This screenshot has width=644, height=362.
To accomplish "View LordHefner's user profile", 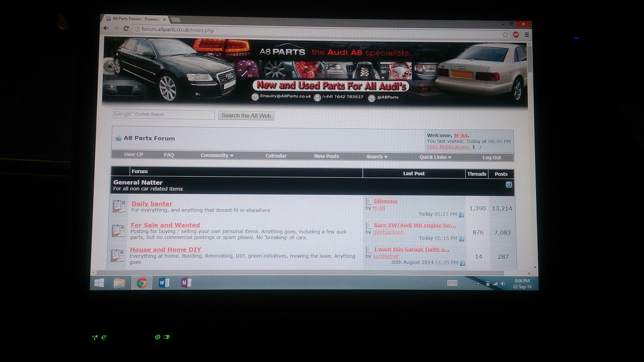I will click(386, 256).
